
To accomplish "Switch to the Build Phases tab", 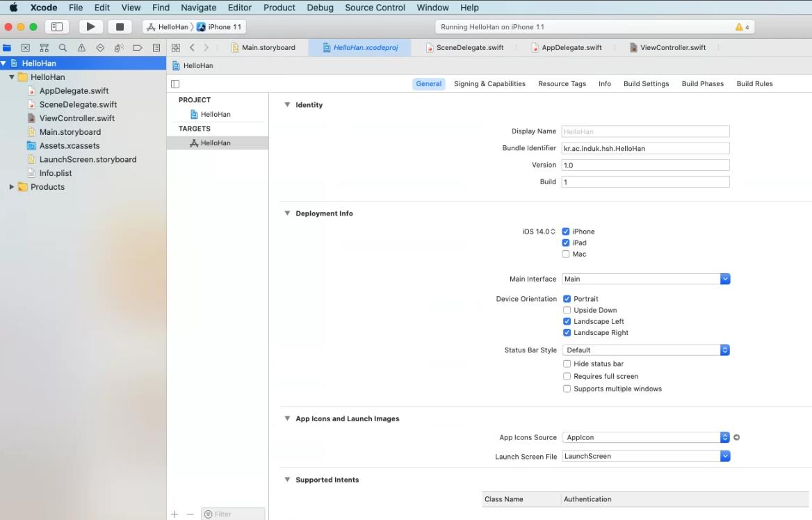I will (x=702, y=84).
